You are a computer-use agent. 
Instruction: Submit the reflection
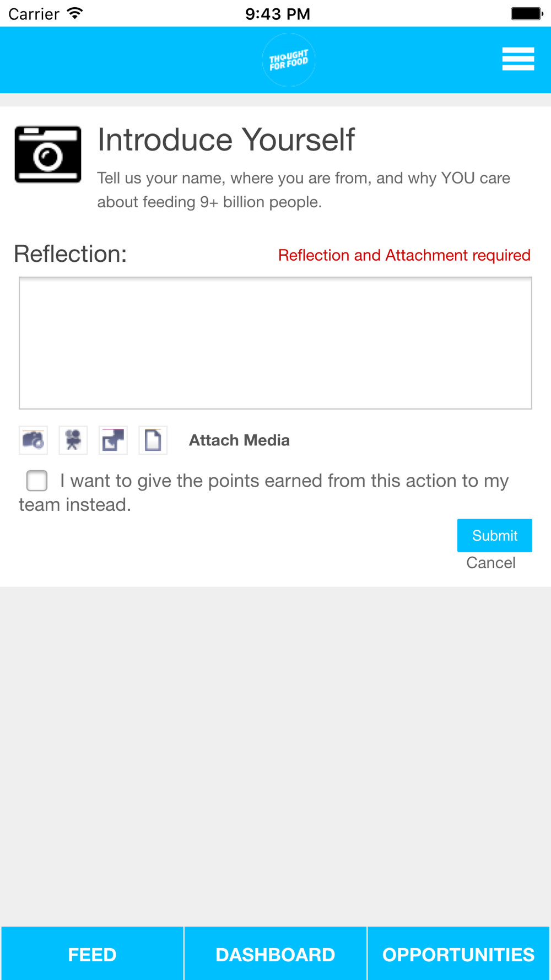point(495,535)
